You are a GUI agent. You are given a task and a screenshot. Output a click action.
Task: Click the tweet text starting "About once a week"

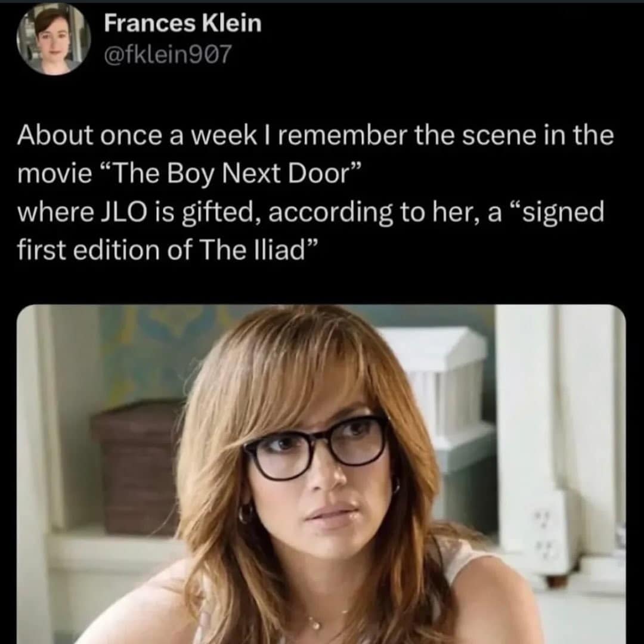(315, 137)
